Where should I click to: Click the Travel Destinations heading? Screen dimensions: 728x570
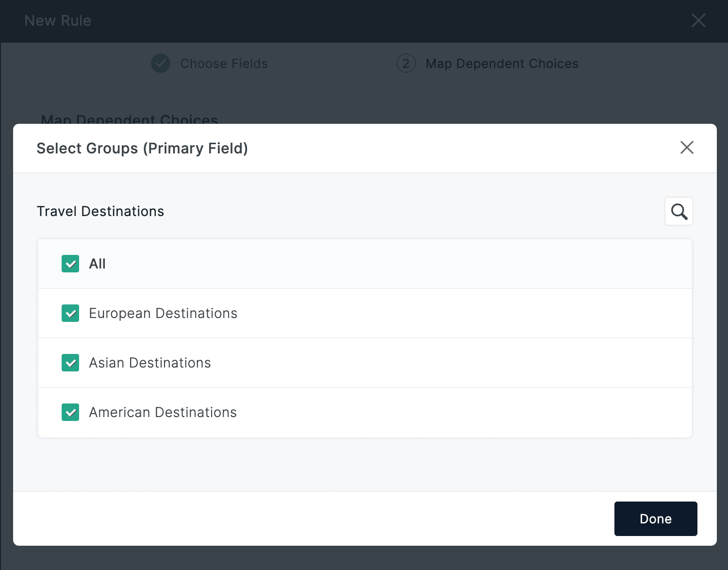(x=100, y=211)
